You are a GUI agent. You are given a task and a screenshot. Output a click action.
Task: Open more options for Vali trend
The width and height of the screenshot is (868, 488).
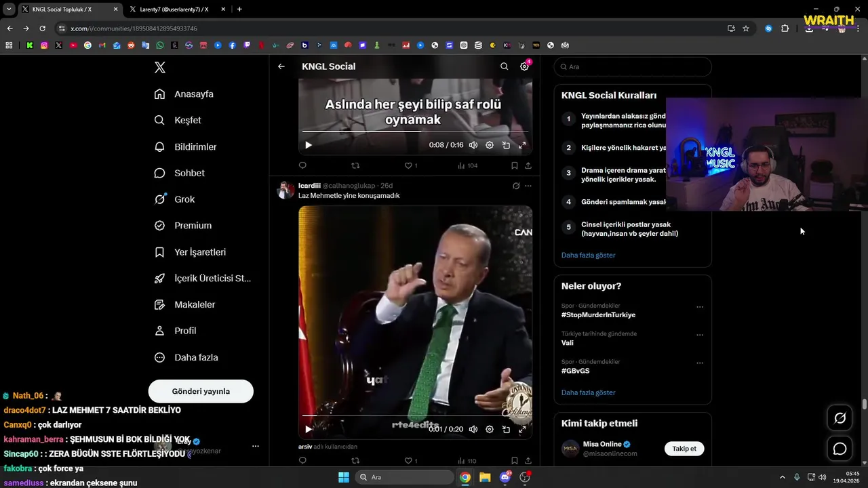pos(700,335)
